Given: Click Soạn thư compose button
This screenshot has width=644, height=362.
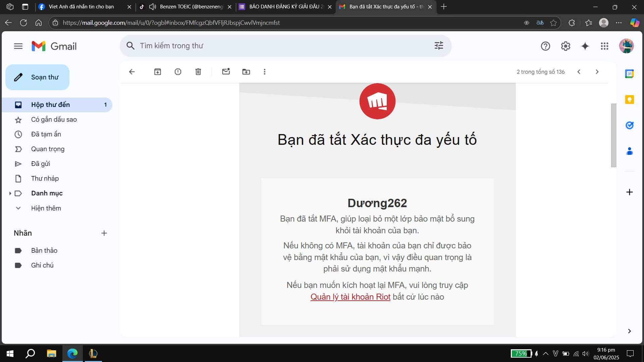Looking at the screenshot, I should coord(38,77).
